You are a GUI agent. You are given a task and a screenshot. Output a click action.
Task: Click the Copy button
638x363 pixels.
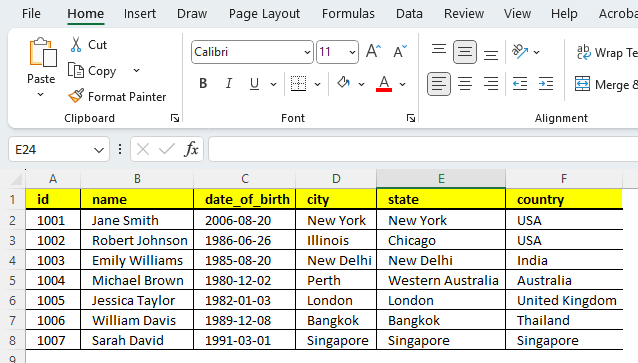click(x=92, y=70)
